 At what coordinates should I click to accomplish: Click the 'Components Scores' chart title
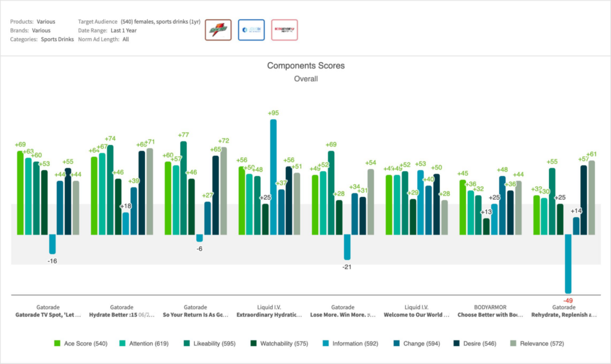coord(306,66)
